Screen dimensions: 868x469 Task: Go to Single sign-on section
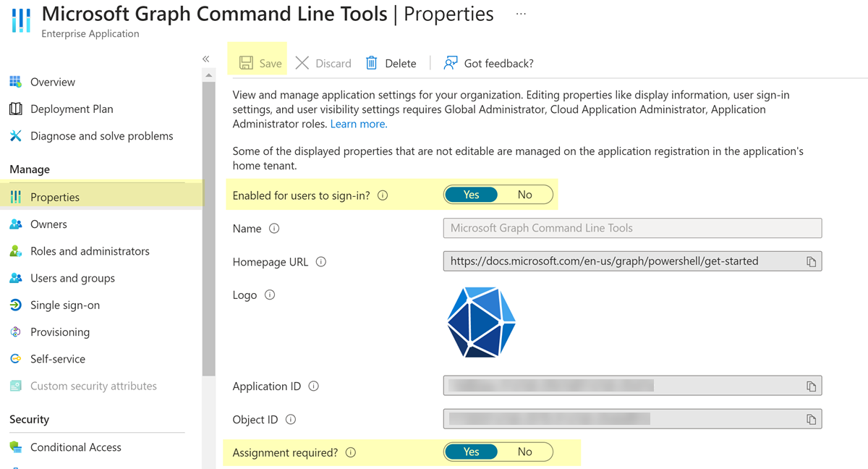[x=65, y=305]
